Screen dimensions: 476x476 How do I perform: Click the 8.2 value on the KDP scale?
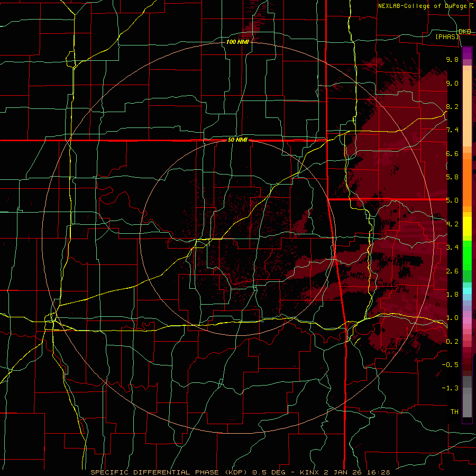click(x=452, y=106)
